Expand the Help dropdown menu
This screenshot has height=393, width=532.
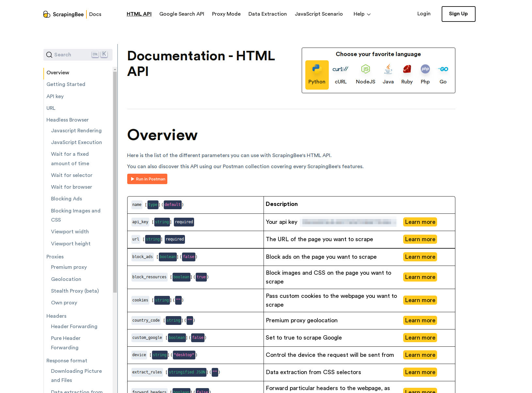(x=362, y=14)
